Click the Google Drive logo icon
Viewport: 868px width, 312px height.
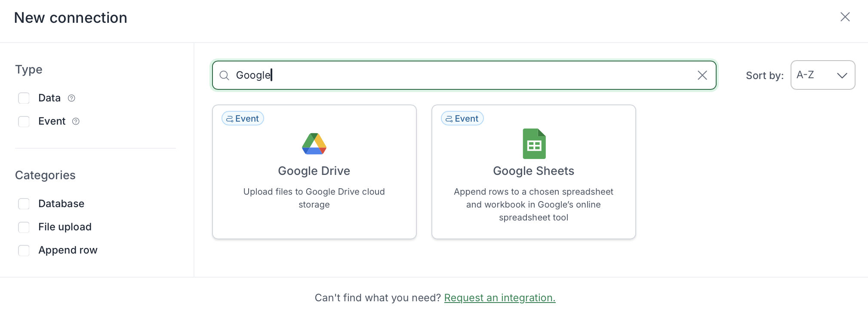(x=314, y=144)
